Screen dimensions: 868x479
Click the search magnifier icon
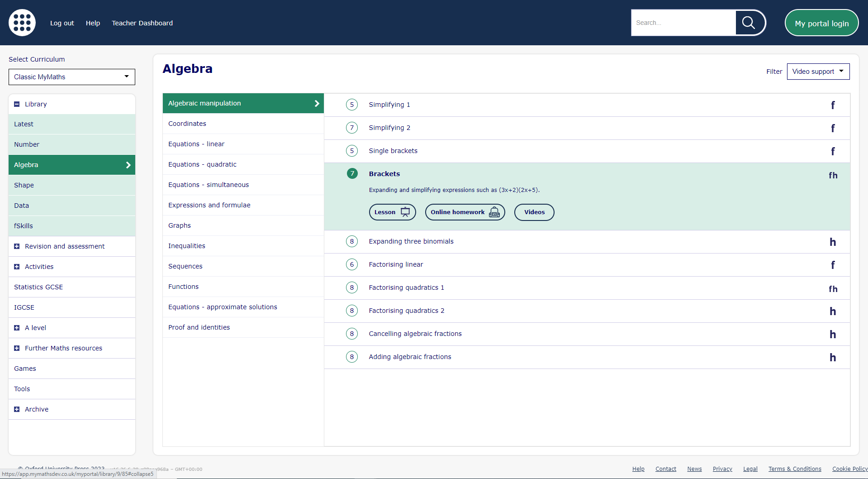(749, 23)
